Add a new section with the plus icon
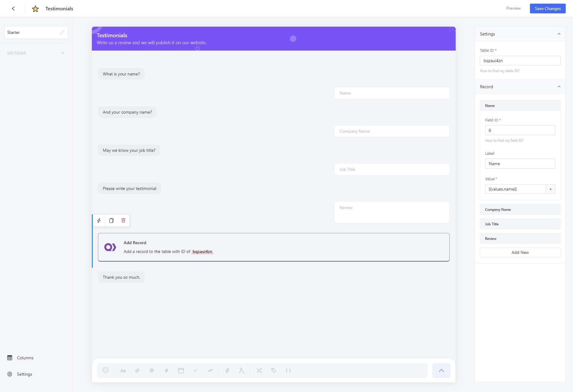The height and width of the screenshot is (392, 573). [63, 53]
